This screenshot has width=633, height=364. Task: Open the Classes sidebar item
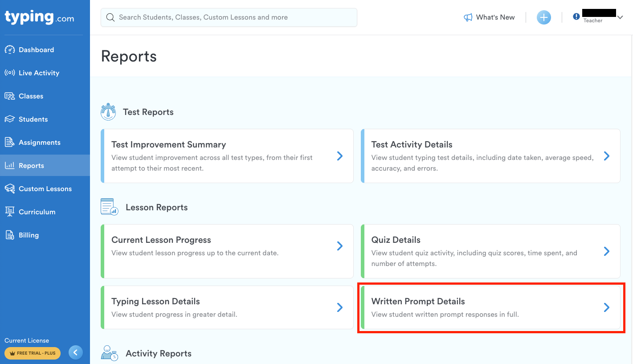(31, 96)
